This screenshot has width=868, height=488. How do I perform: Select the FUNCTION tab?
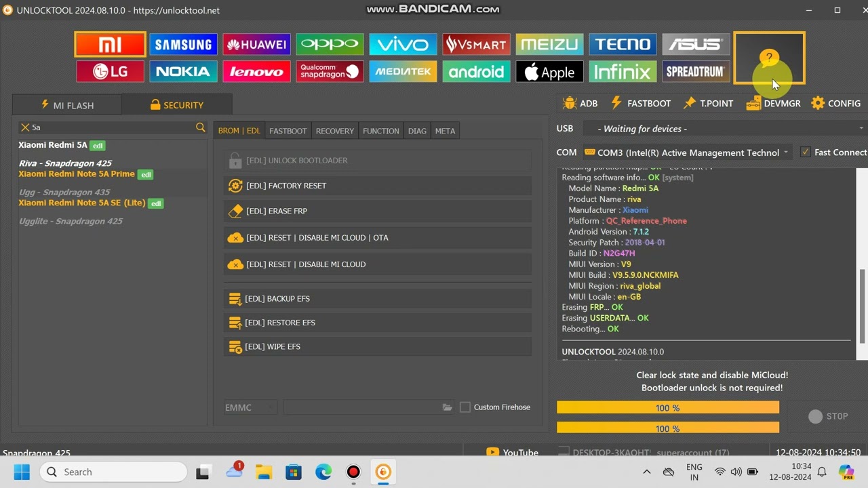pyautogui.click(x=380, y=131)
